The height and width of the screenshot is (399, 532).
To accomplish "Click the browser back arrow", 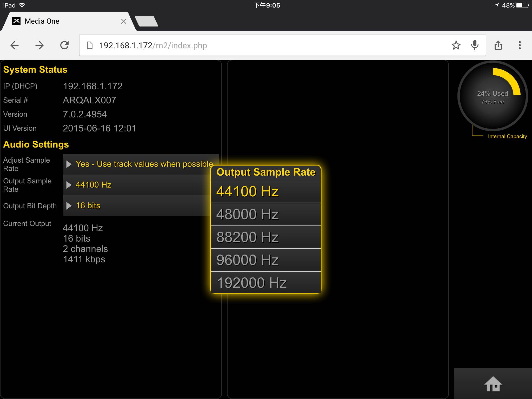I will point(15,45).
